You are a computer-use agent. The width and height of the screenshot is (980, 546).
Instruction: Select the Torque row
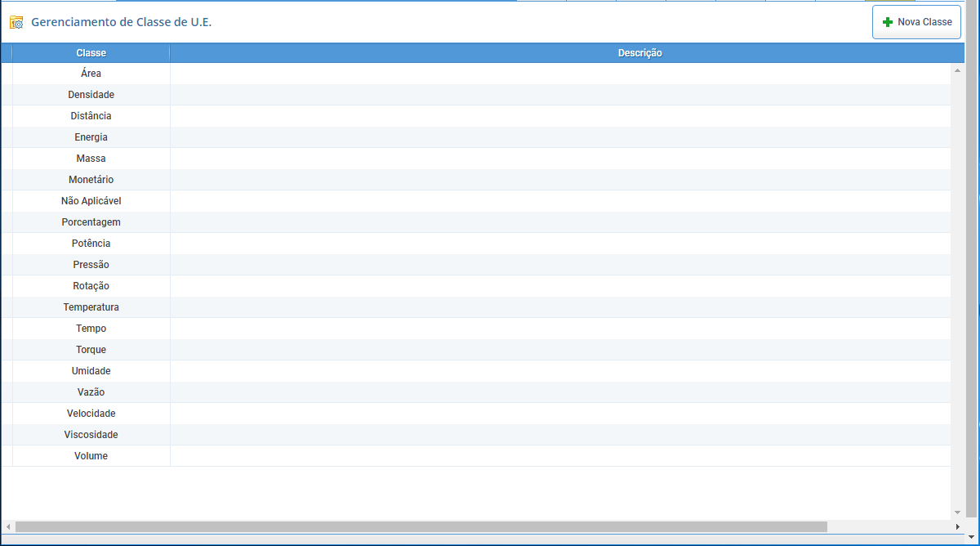[x=476, y=350]
